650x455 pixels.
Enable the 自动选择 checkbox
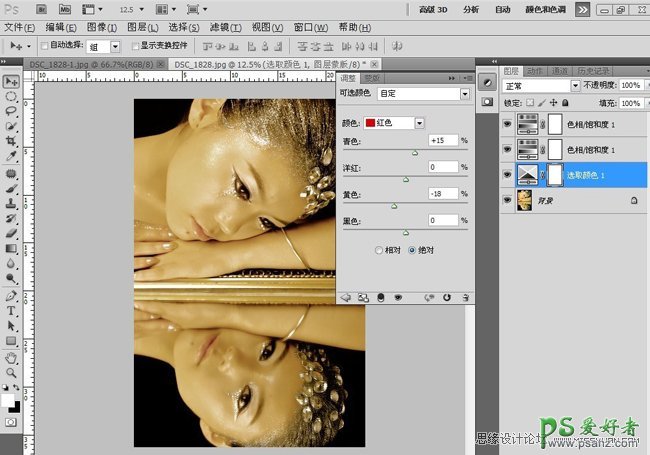[x=44, y=46]
